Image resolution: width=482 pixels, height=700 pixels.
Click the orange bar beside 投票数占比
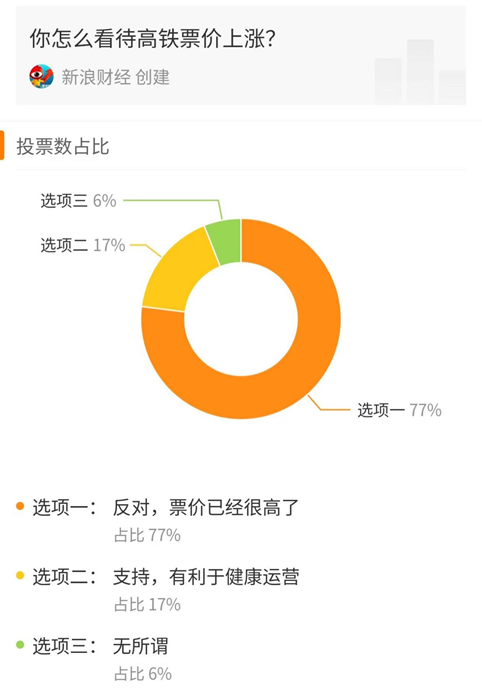coord(2,145)
